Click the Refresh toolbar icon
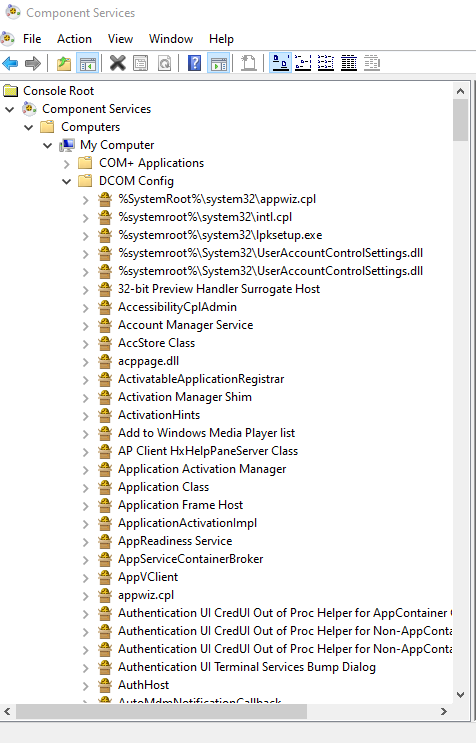The width and height of the screenshot is (476, 743). point(164,63)
